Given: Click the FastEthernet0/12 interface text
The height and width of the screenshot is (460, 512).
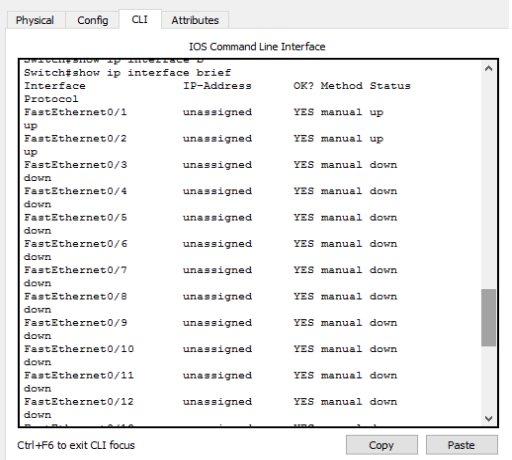Looking at the screenshot, I should tap(79, 402).
